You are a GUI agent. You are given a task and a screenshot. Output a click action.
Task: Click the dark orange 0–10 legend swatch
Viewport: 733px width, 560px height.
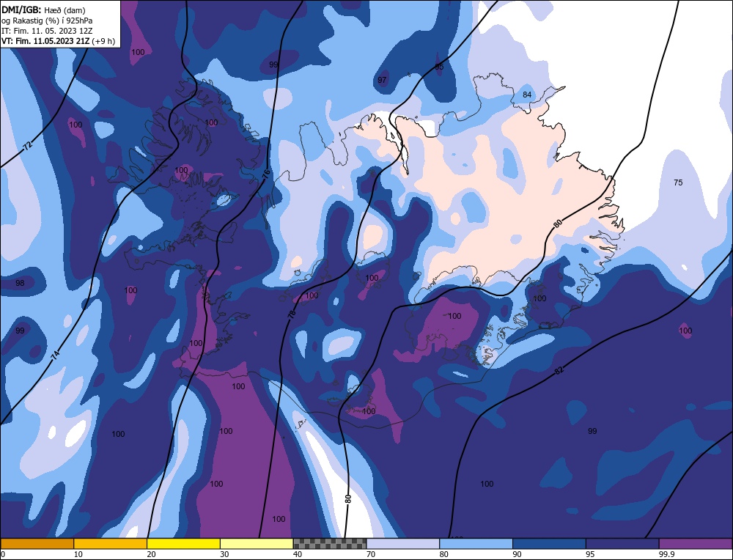(x=37, y=543)
